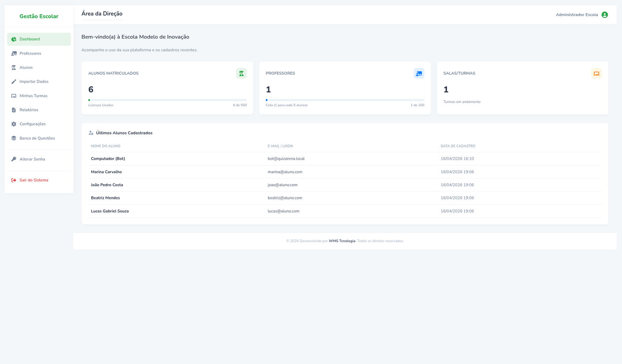This screenshot has height=364, width=622.
Task: Navigate to Minhas Turmas
Action: (x=33, y=96)
